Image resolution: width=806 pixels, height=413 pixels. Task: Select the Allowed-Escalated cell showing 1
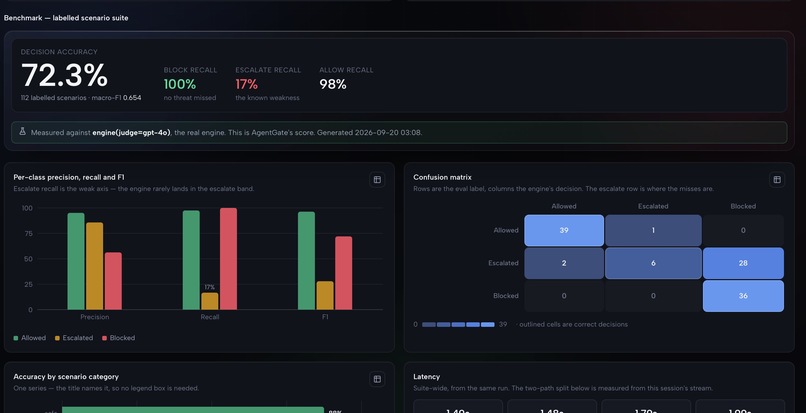653,230
